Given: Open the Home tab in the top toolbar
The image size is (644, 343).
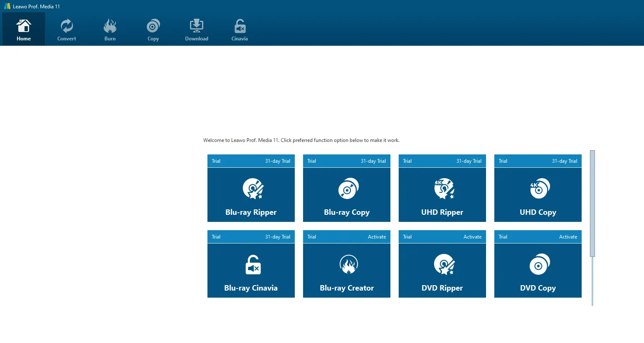Looking at the screenshot, I should 24,29.
